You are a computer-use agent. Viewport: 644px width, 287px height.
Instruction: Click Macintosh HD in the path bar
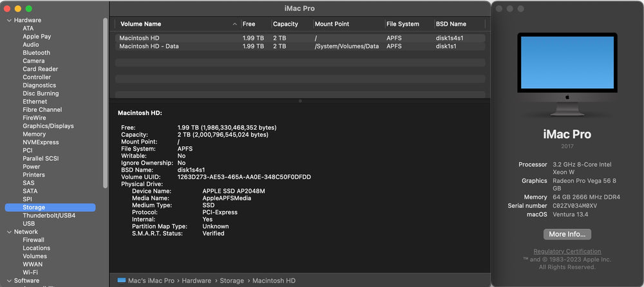tap(274, 281)
